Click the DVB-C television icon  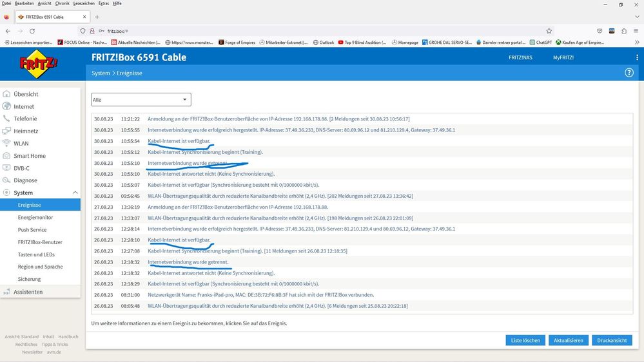pyautogui.click(x=6, y=168)
